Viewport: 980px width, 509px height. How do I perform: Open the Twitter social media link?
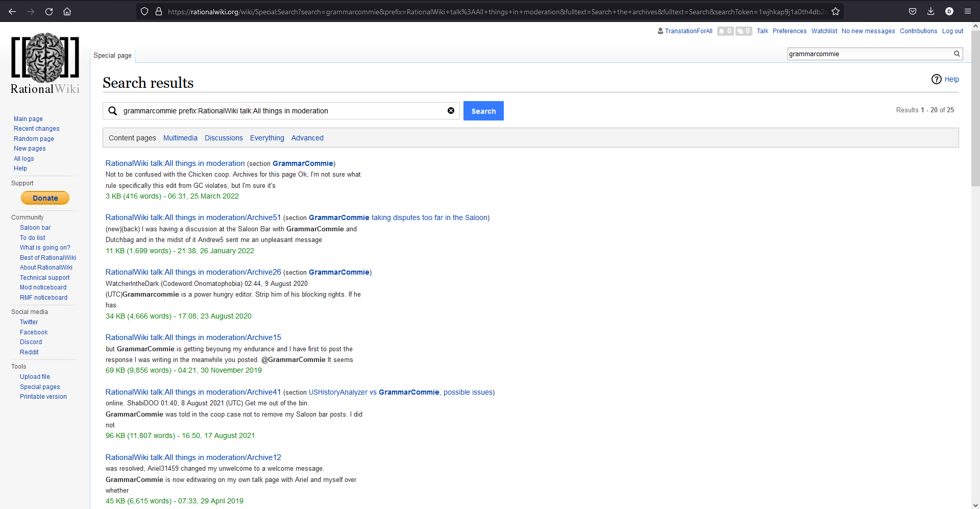(x=29, y=322)
